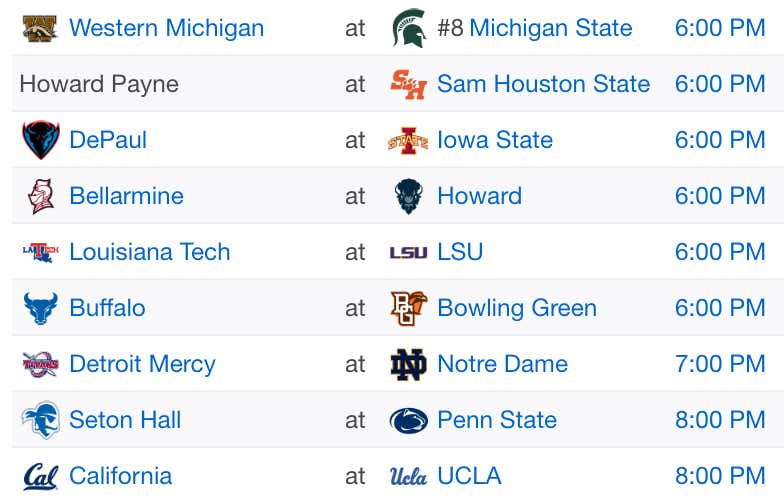
Task: Open the UCLA team link
Action: [469, 476]
